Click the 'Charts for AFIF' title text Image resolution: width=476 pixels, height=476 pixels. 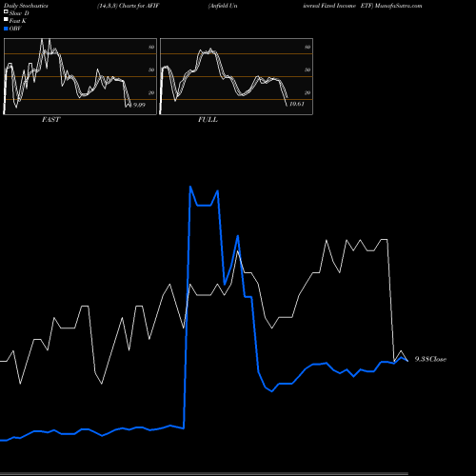coord(139,6)
